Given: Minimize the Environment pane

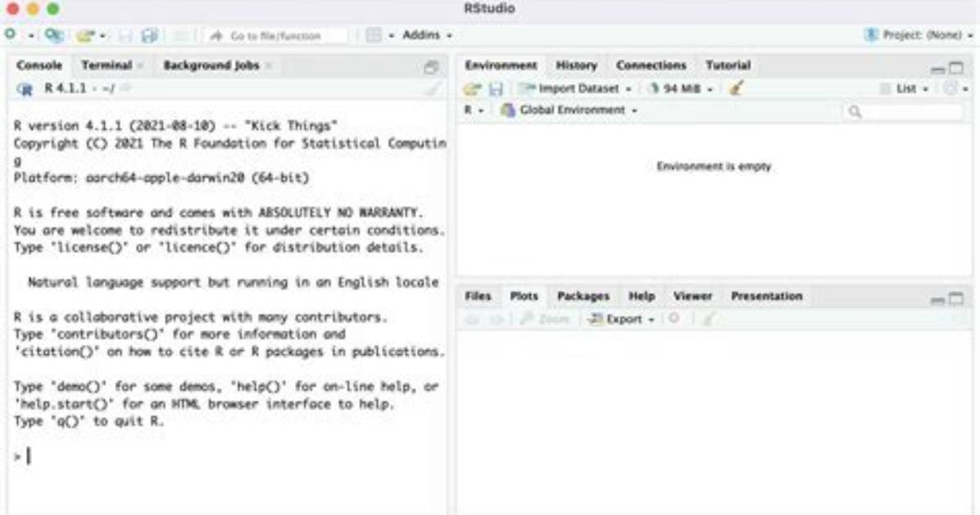Looking at the screenshot, I should click(x=937, y=69).
